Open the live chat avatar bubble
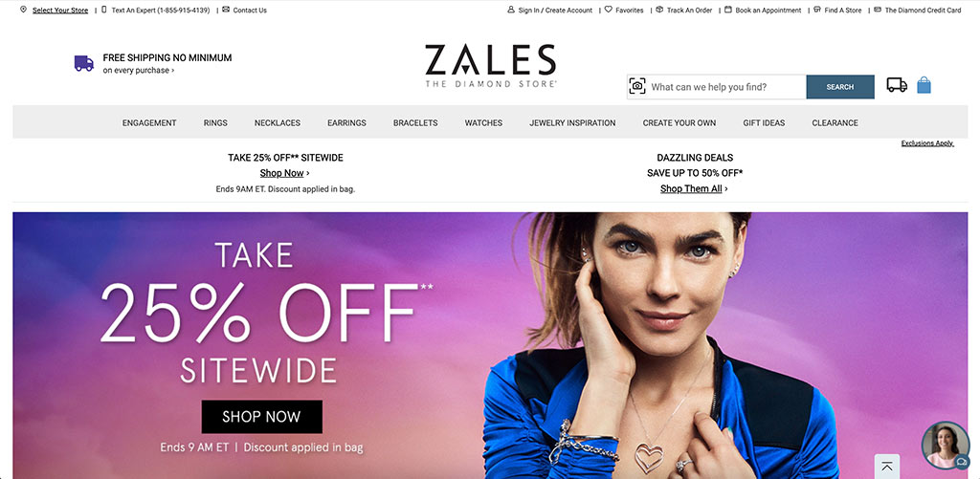The width and height of the screenshot is (980, 479). tap(945, 446)
